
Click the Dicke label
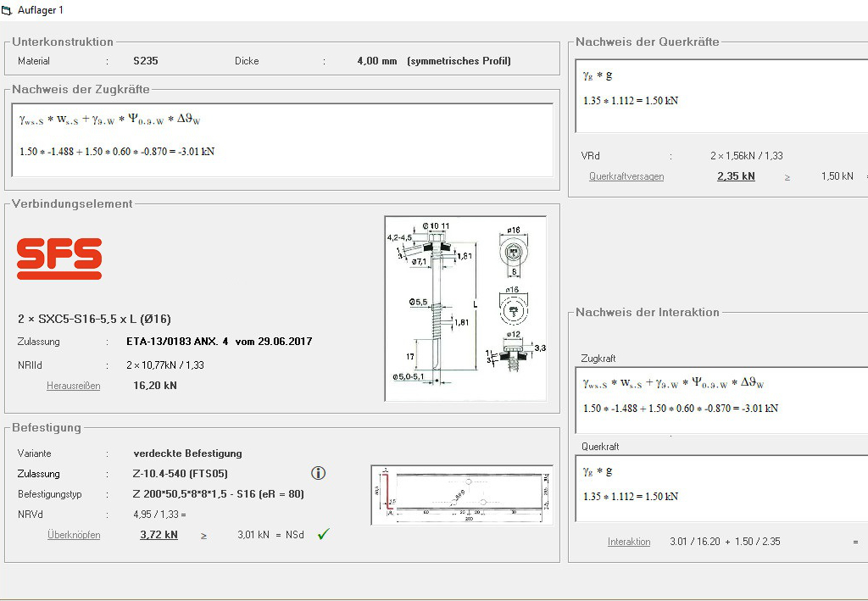pos(247,61)
